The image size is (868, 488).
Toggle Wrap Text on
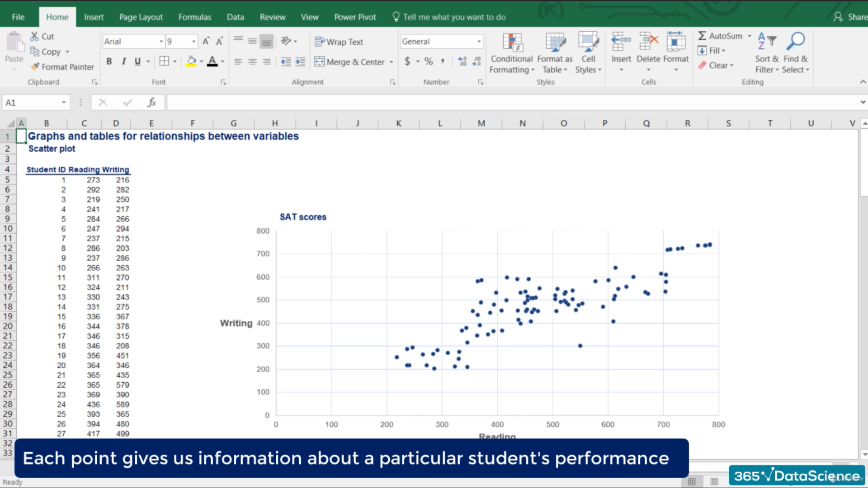[x=339, y=42]
